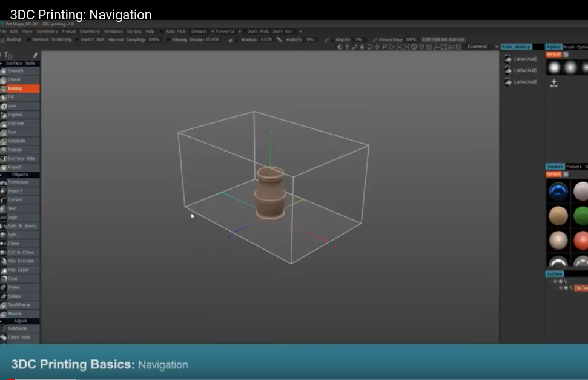The image size is (588, 380).
Task: Select the highlighted Buildup tool in tool panel
Action: coord(20,88)
